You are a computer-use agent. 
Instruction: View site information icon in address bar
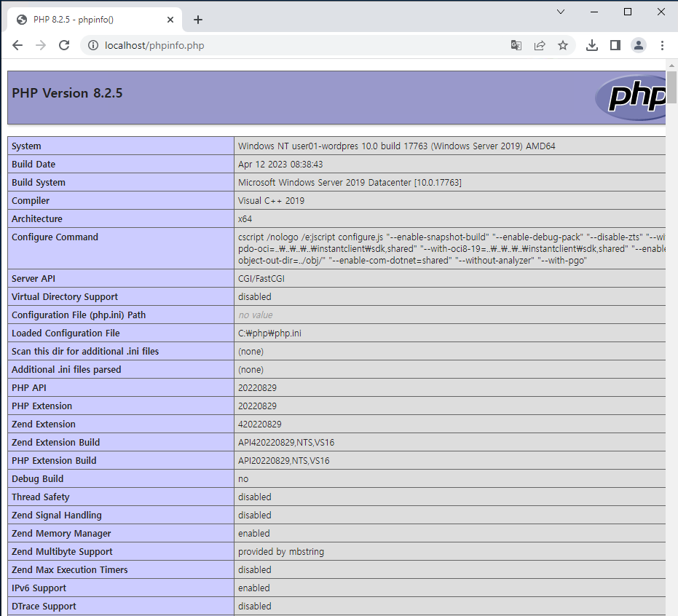pyautogui.click(x=93, y=45)
